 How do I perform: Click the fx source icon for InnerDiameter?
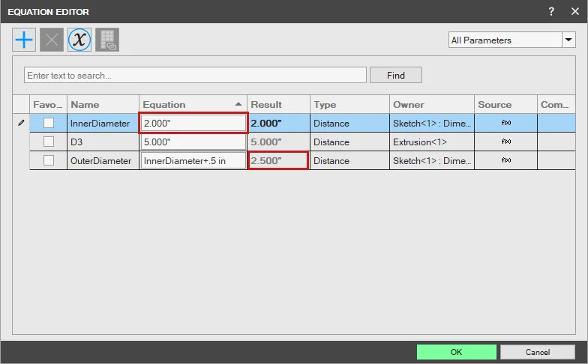[506, 123]
